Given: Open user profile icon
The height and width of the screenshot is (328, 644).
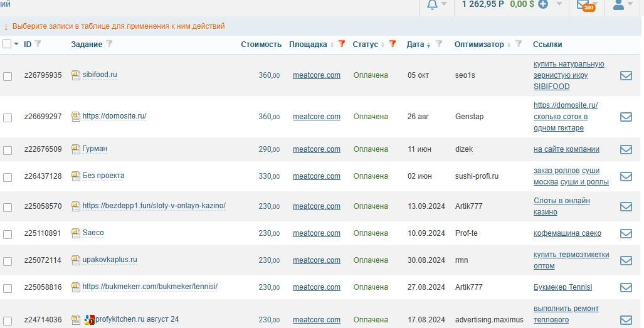Looking at the screenshot, I should click(x=618, y=4).
